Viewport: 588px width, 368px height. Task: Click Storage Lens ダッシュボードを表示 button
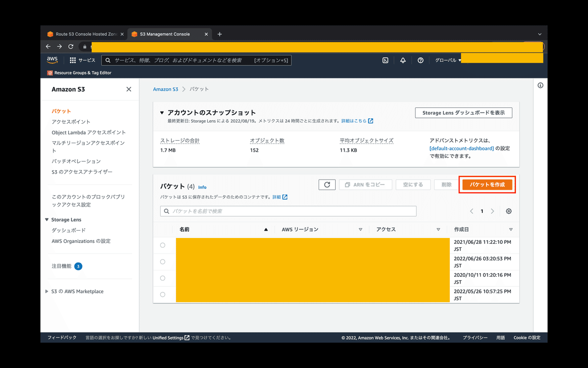[464, 113]
